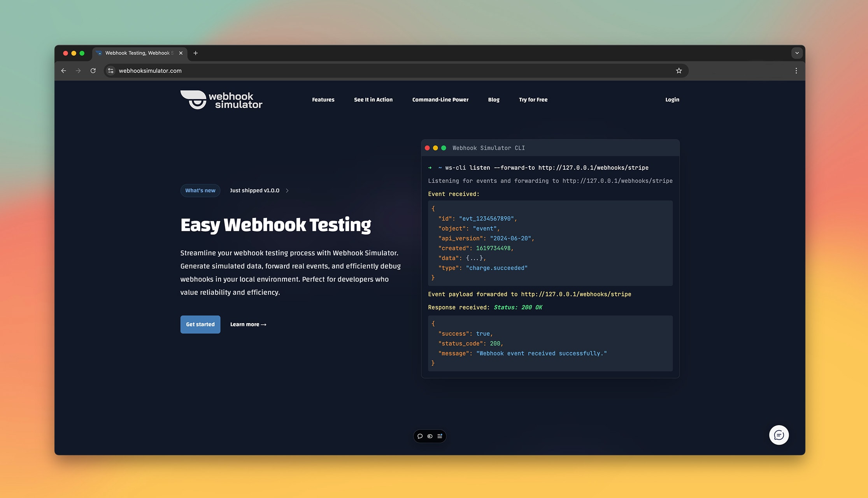Viewport: 868px width, 498px height.
Task: Click the 'Listening for events' output line
Action: (550, 181)
